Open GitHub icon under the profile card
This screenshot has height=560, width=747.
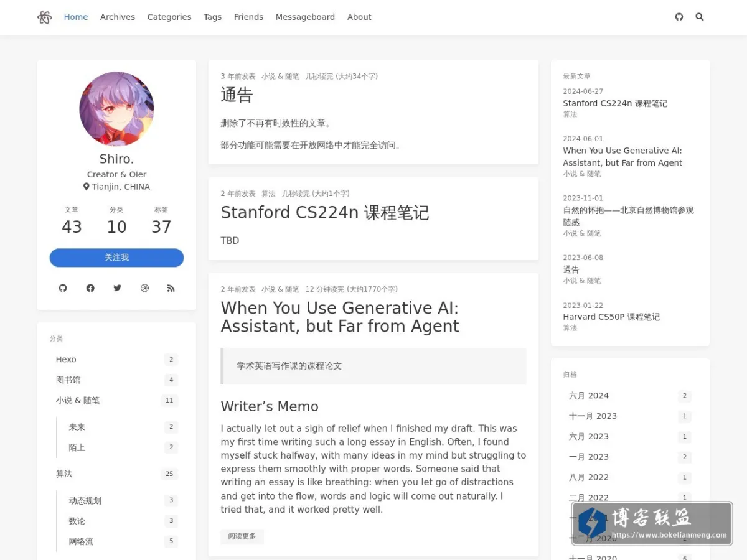point(63,288)
